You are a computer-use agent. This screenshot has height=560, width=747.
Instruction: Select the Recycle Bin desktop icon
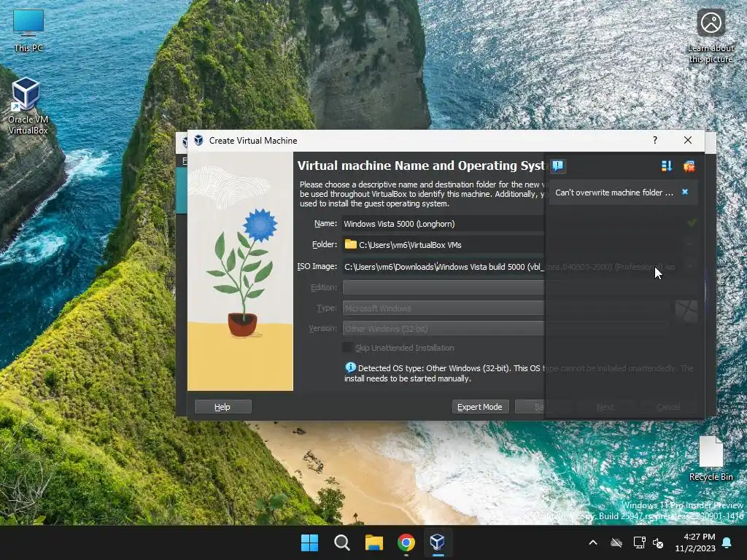[711, 459]
